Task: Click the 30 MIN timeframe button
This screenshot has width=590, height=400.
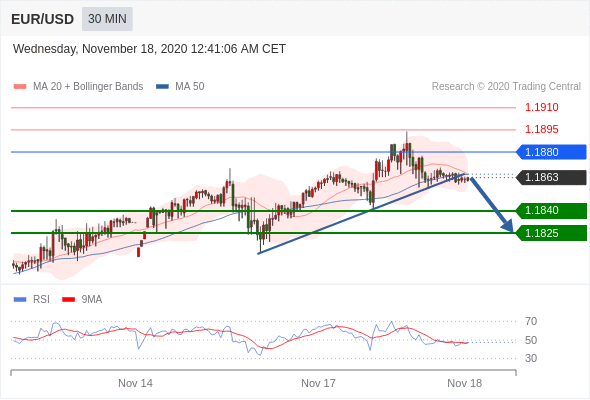Action: pos(107,19)
